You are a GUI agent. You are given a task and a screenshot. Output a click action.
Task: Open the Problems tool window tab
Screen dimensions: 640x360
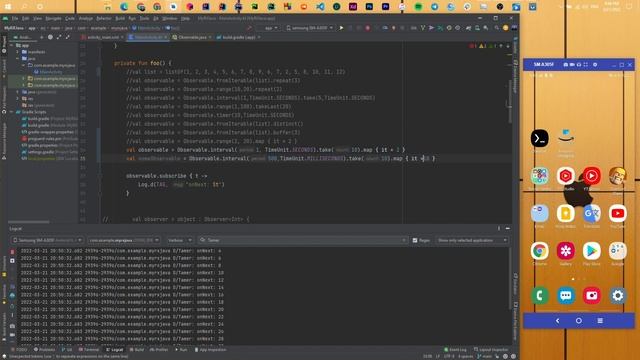(x=44, y=350)
